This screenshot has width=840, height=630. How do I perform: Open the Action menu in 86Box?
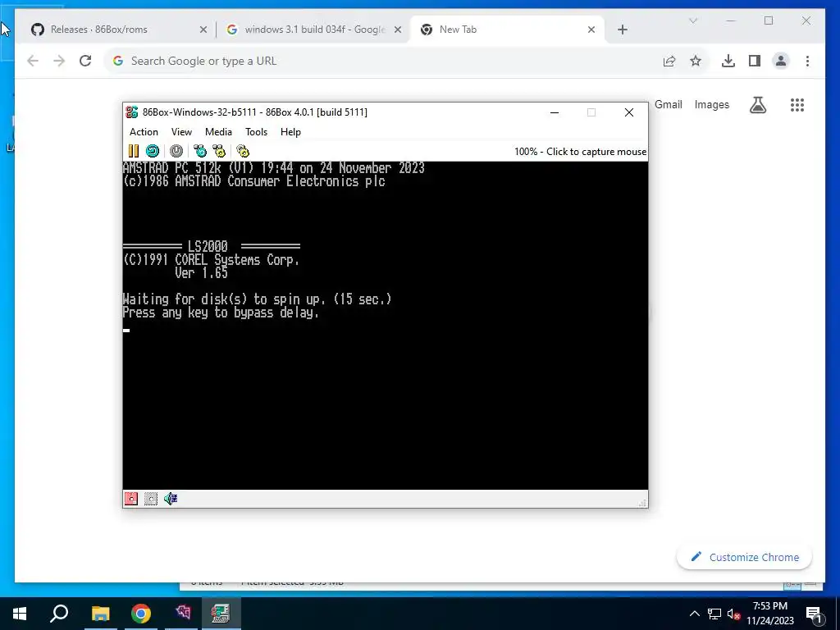(144, 132)
